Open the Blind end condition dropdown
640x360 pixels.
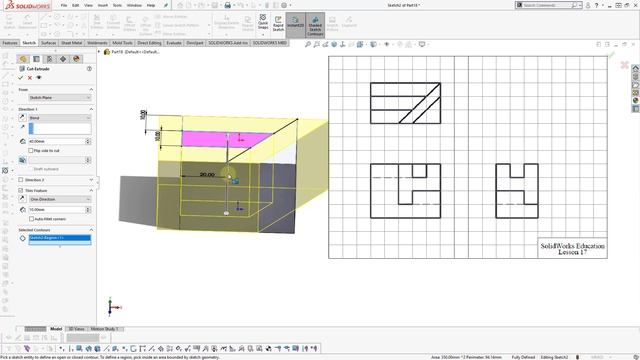60,118
